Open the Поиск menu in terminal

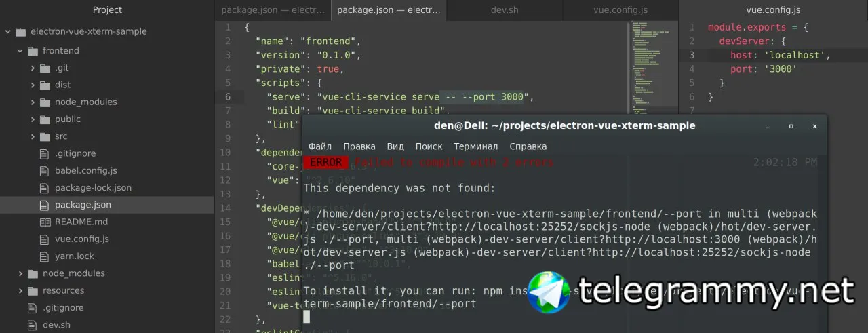[429, 146]
